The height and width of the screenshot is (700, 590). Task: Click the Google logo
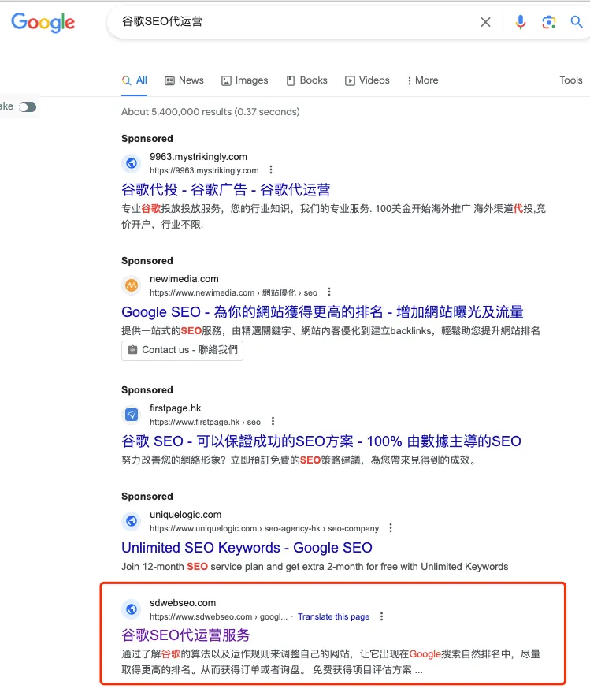point(43,22)
